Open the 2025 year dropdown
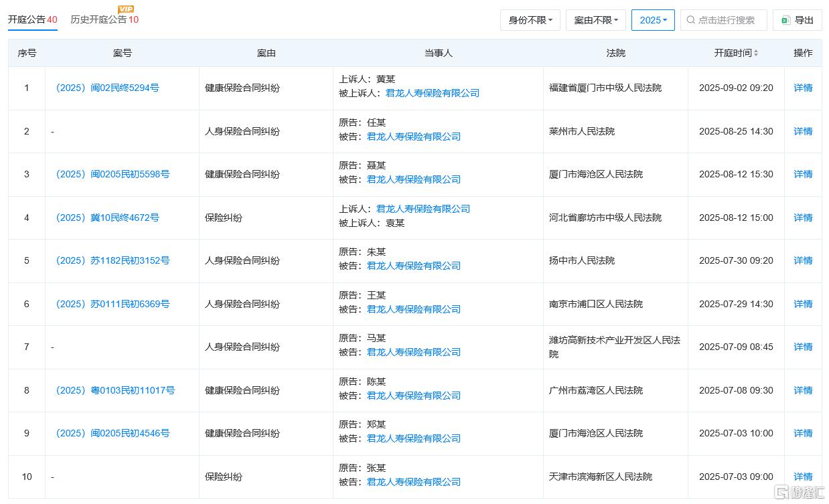The image size is (829, 504). [x=652, y=20]
